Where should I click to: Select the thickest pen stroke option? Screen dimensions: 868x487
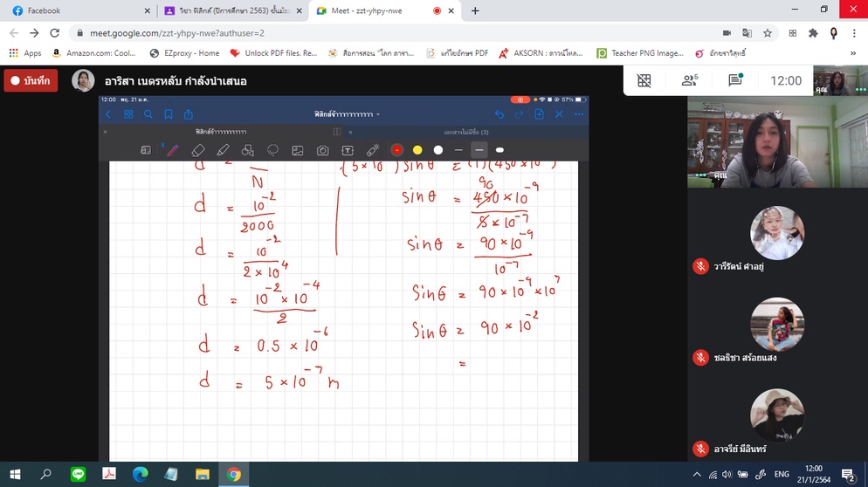[x=499, y=150]
